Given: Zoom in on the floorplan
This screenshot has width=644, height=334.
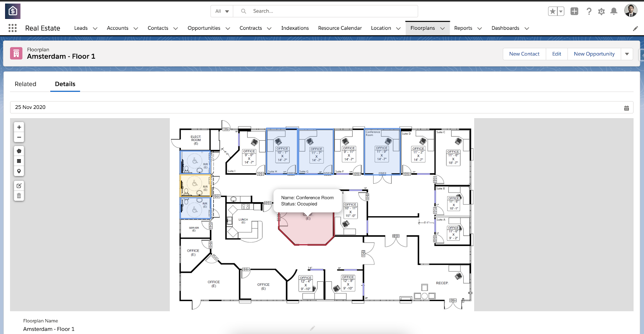Looking at the screenshot, I should tap(19, 127).
